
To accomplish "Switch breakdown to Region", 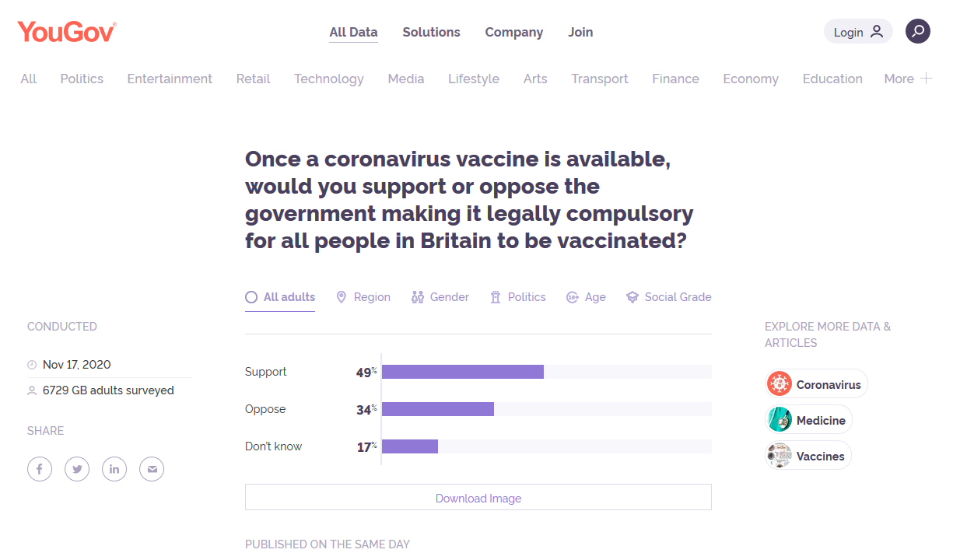I will coord(363,297).
